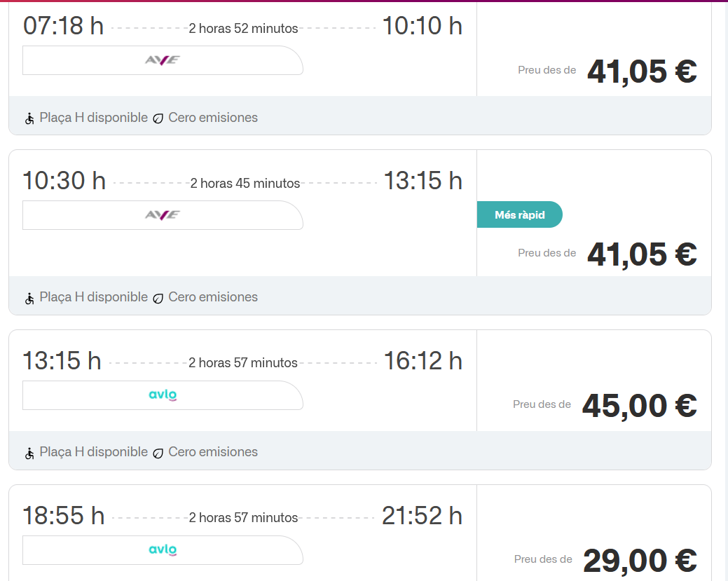Image resolution: width=728 pixels, height=581 pixels.
Task: Click the AVE logo on the 10:30 train
Action: (x=163, y=215)
